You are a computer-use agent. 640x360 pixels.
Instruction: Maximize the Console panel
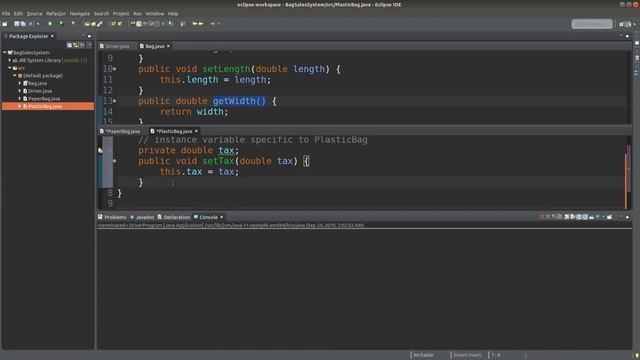(x=627, y=217)
